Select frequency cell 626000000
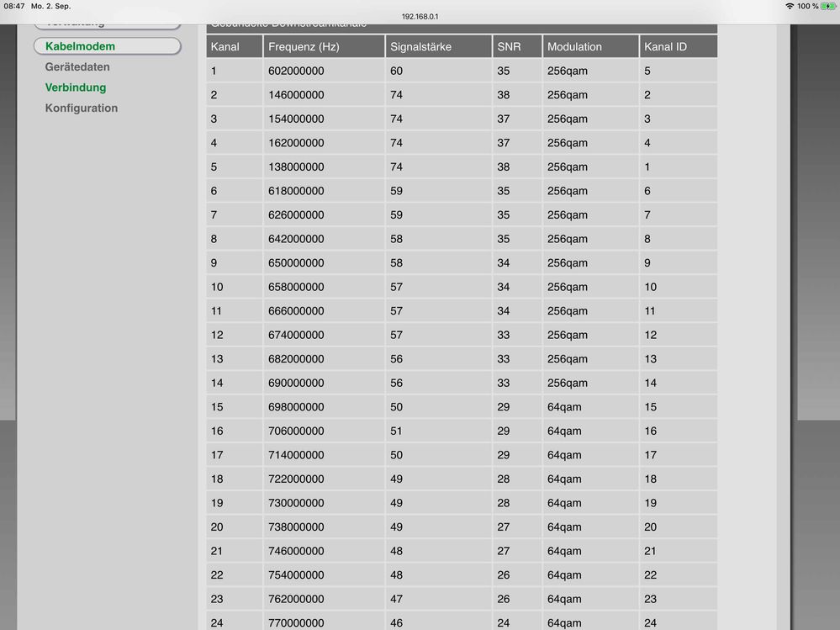Screen dimensions: 840x630 (x=324, y=214)
